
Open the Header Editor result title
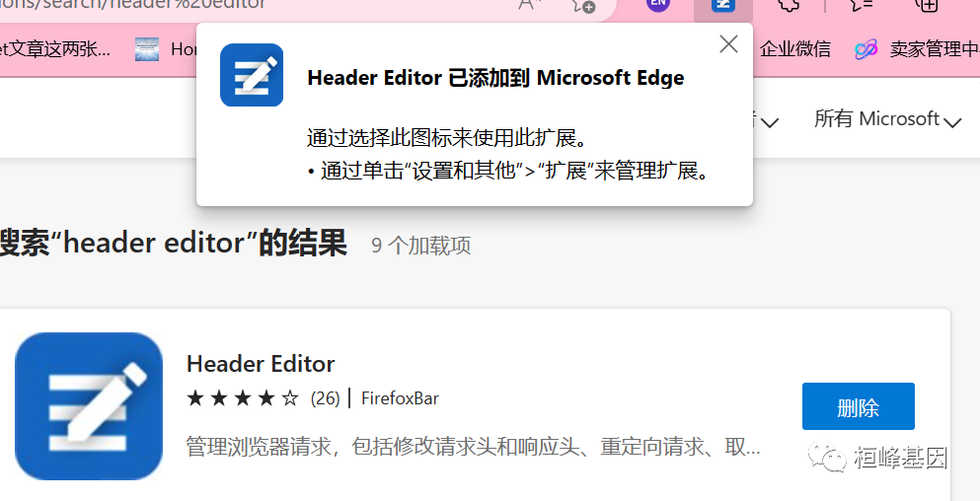pyautogui.click(x=261, y=364)
